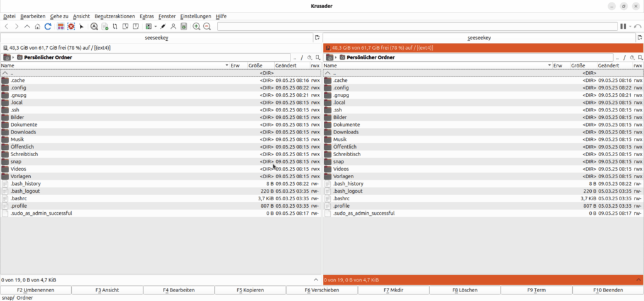
Task: Click the zoom in magnifier icon
Action: tap(196, 26)
